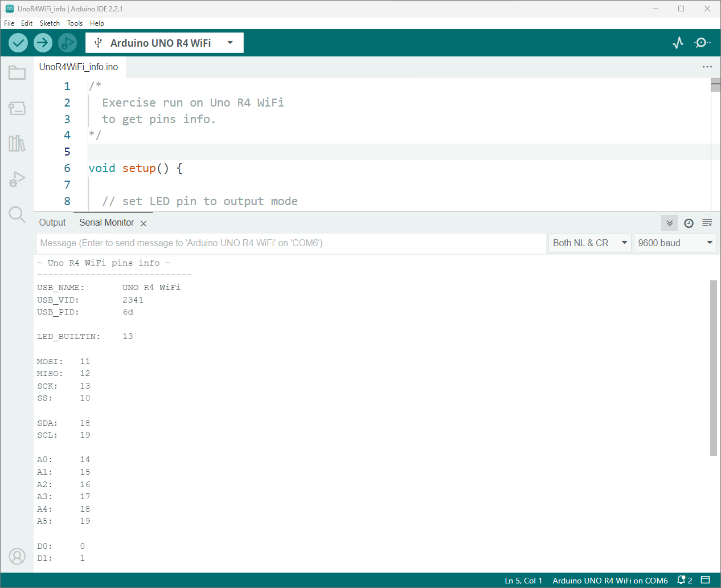Click the SCK: 13 output line

pos(63,386)
